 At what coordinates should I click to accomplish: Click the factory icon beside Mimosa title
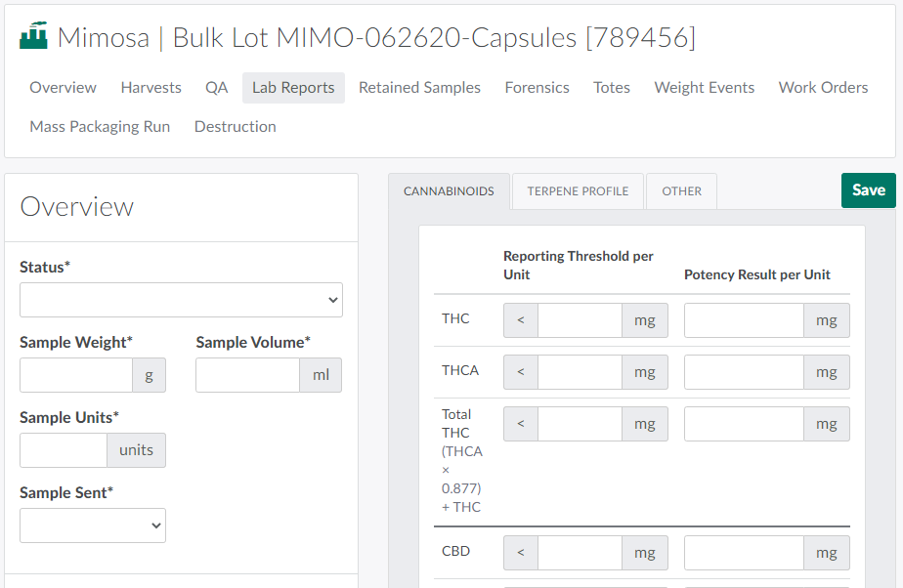(33, 37)
